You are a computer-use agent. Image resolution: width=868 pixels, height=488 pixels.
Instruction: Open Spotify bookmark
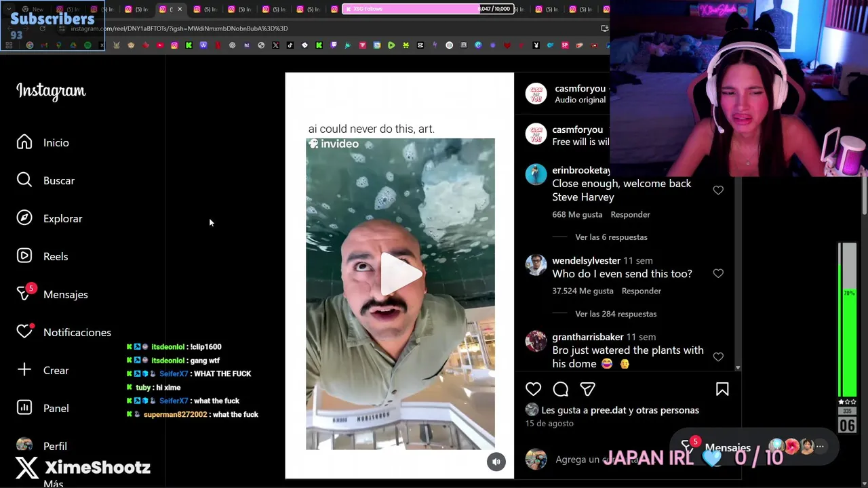87,45
